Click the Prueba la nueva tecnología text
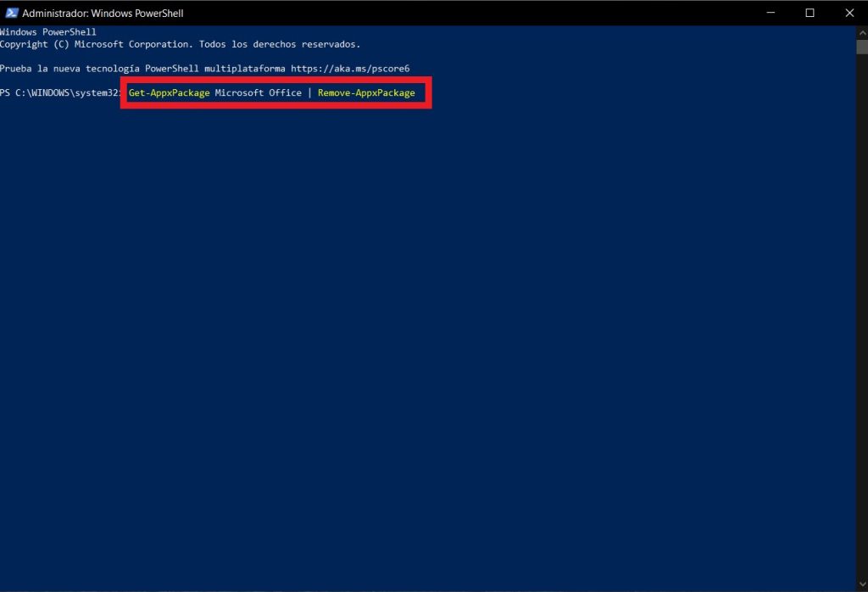The image size is (868, 592). click(x=70, y=69)
